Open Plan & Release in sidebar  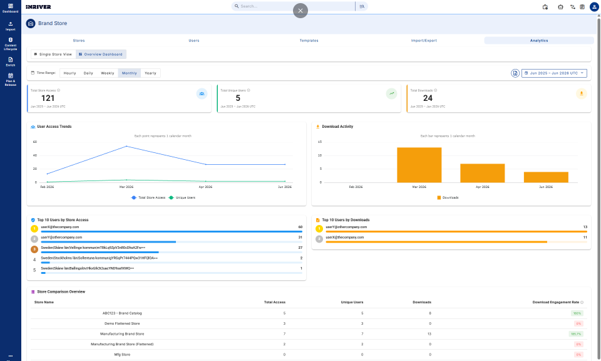10,79
